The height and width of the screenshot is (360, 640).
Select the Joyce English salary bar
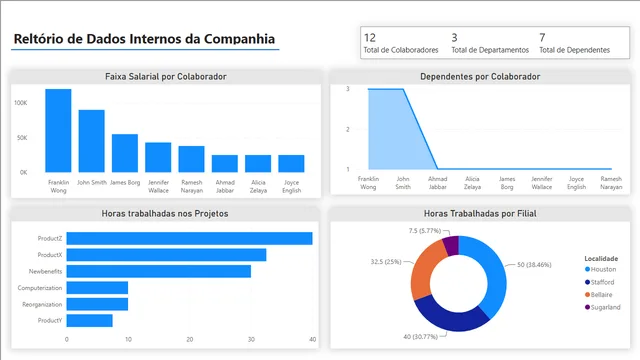point(291,164)
